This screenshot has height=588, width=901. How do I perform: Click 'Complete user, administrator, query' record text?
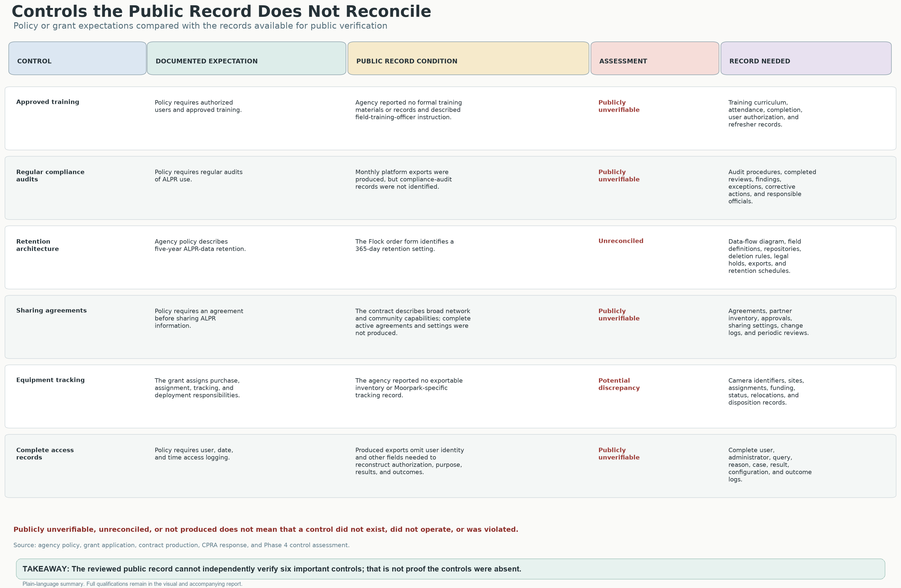(x=770, y=465)
